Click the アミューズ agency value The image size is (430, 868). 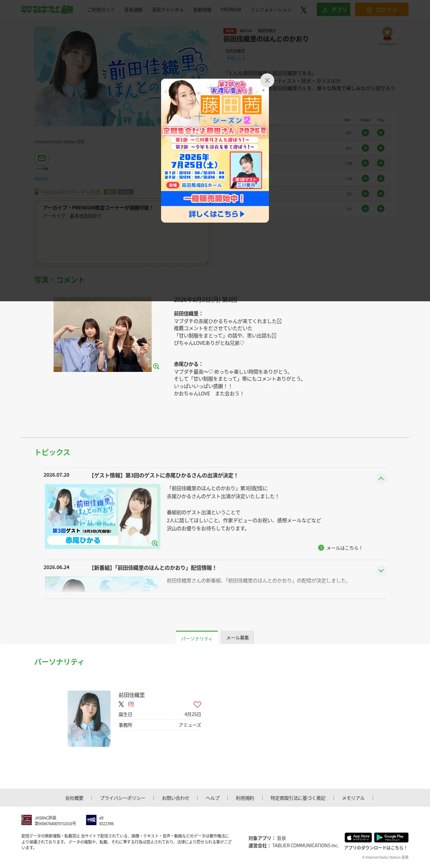(190, 725)
